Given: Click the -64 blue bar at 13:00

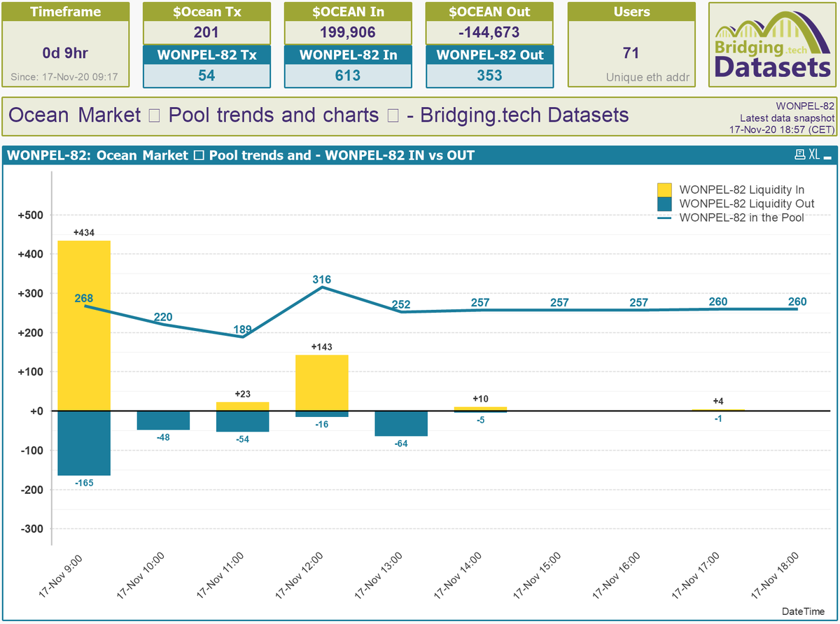Looking at the screenshot, I should 401,424.
